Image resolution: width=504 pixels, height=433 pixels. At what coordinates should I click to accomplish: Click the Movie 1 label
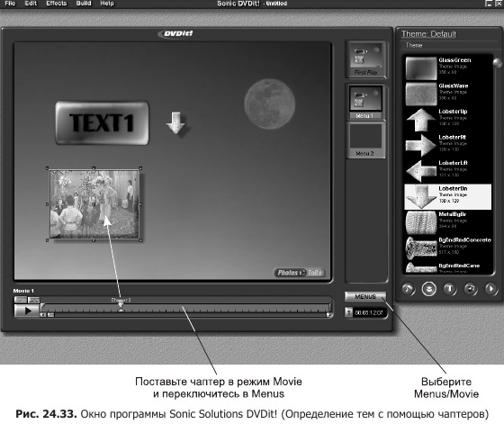pyautogui.click(x=23, y=291)
